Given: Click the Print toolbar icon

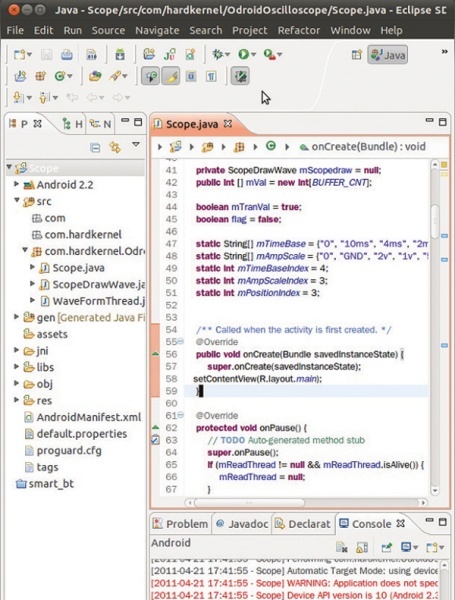Looking at the screenshot, I should coord(67,55).
